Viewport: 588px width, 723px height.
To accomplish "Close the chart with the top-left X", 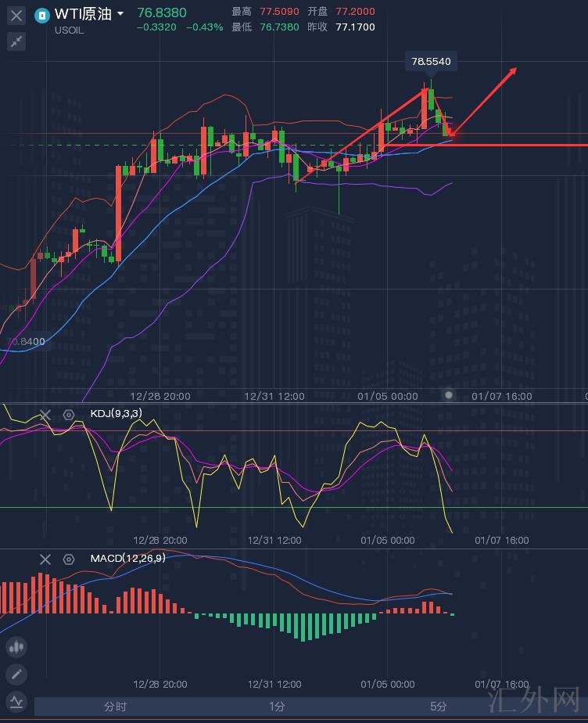I will point(16,15).
